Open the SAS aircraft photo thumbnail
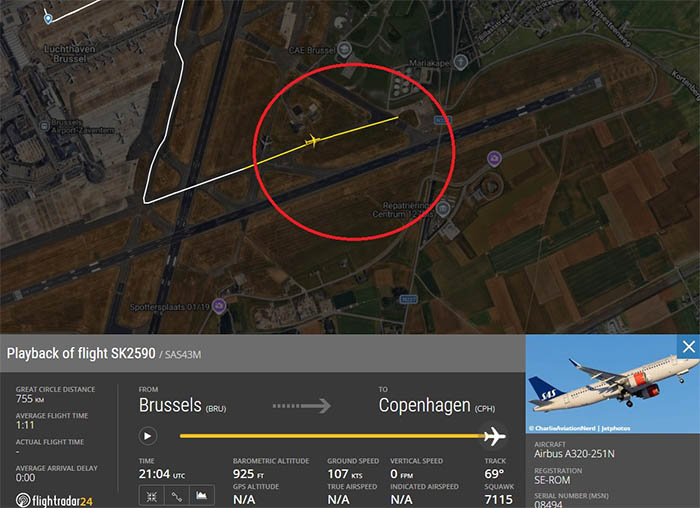The height and width of the screenshot is (508, 700). click(x=612, y=384)
